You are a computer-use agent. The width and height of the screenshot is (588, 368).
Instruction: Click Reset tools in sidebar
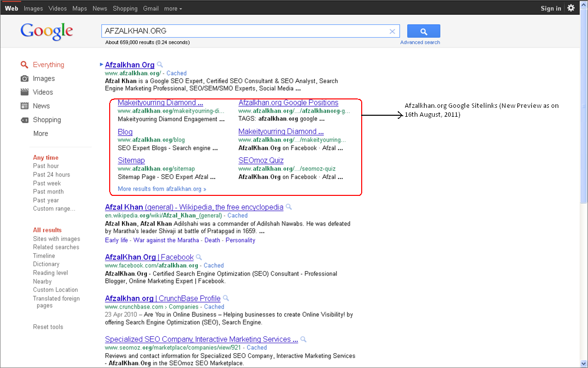(48, 327)
